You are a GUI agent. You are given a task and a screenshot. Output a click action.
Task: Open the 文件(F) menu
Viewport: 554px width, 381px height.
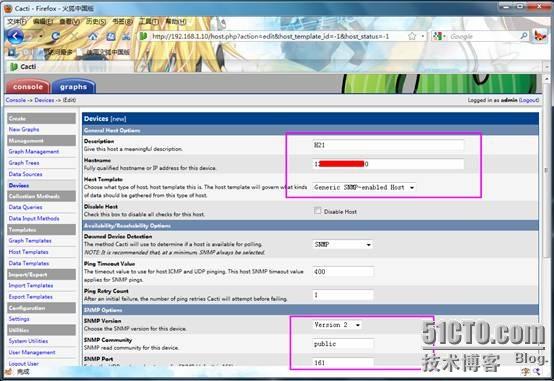coord(17,22)
